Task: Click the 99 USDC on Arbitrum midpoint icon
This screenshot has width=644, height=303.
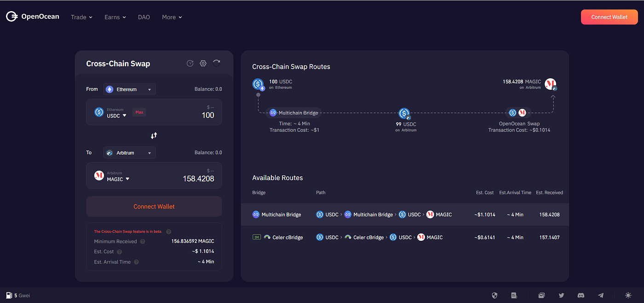Action: click(x=404, y=113)
